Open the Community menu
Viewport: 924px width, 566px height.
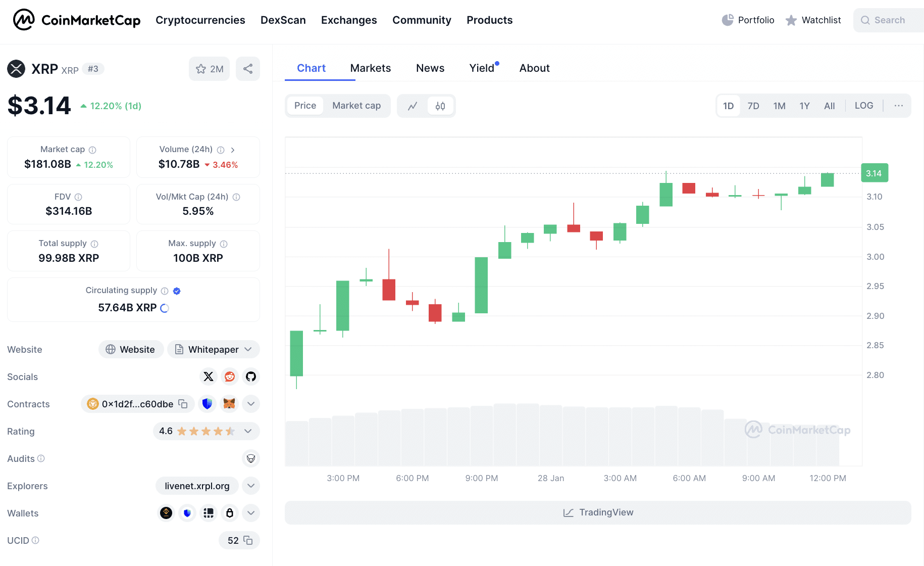tap(422, 20)
